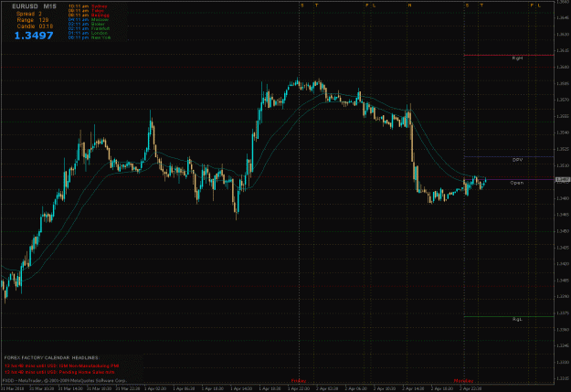The image size is (571, 392).
Task: Open the ISM Non-Manufacturing PMI headline
Action: [x=62, y=366]
